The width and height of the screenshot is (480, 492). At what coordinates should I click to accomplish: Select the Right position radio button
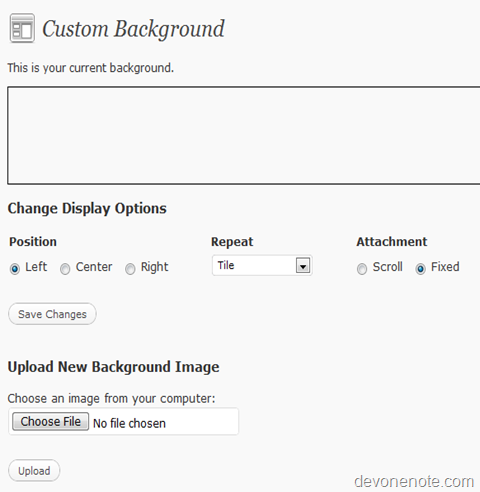coord(130,268)
